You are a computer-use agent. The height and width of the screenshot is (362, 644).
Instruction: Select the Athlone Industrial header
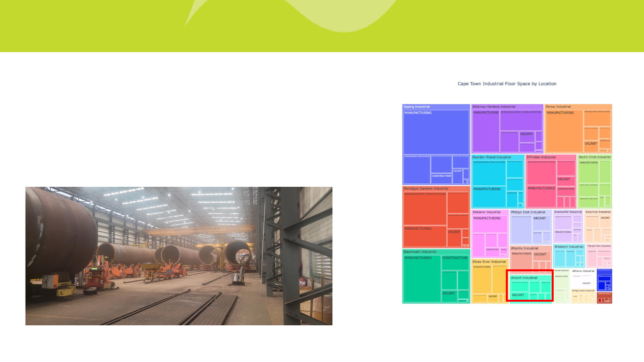click(583, 271)
